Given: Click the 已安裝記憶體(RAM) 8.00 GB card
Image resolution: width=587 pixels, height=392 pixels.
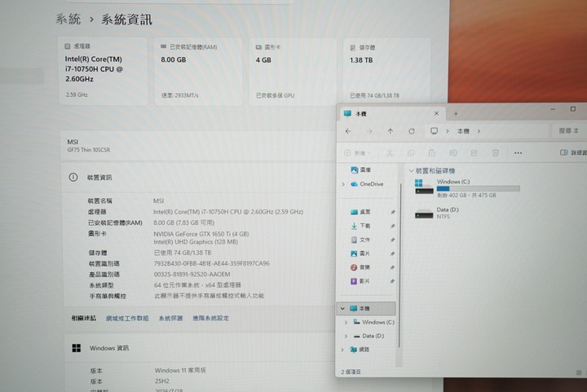Looking at the screenshot, I should pyautogui.click(x=198, y=72).
